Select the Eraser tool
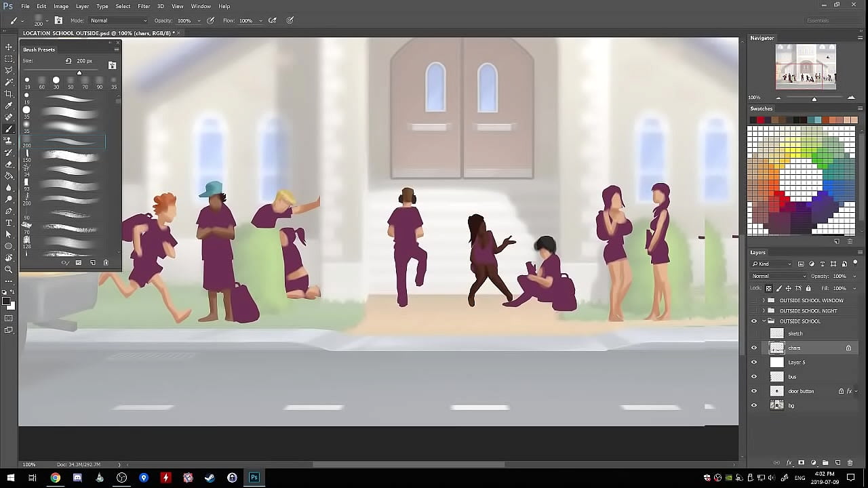Image resolution: width=868 pixels, height=488 pixels. coord(9,164)
